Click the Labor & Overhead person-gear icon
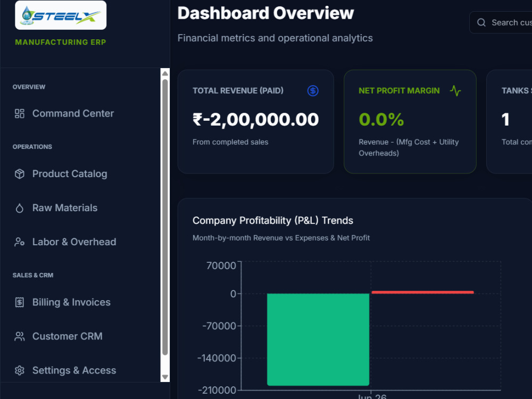 pos(19,242)
